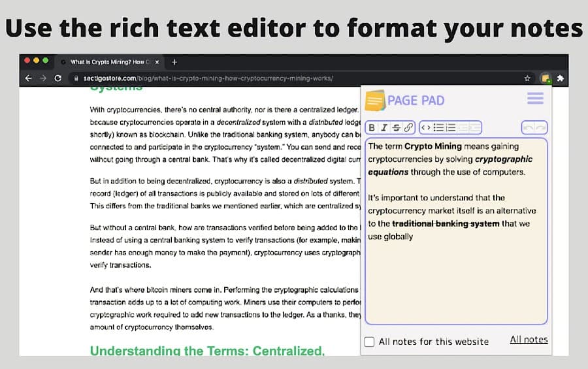This screenshot has height=369, width=588.
Task: Click the PAGE PAD title text
Action: coord(416,101)
